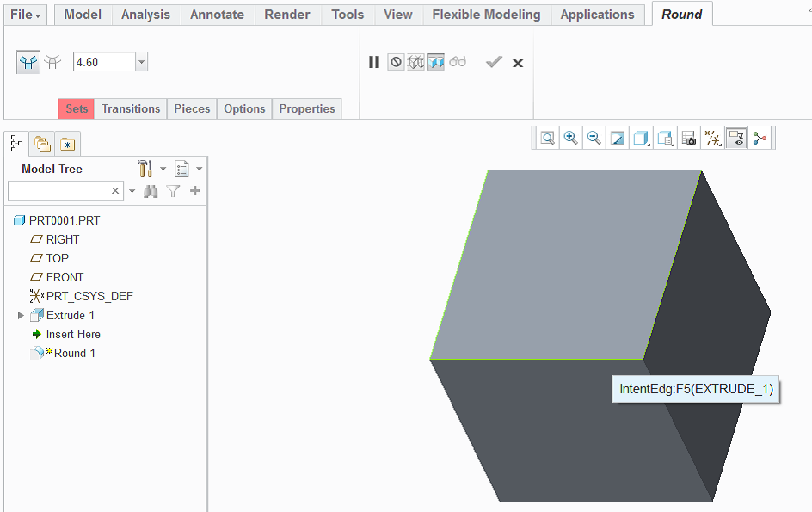
Task: Select the Zoom Region magnifier tool
Action: 547,138
